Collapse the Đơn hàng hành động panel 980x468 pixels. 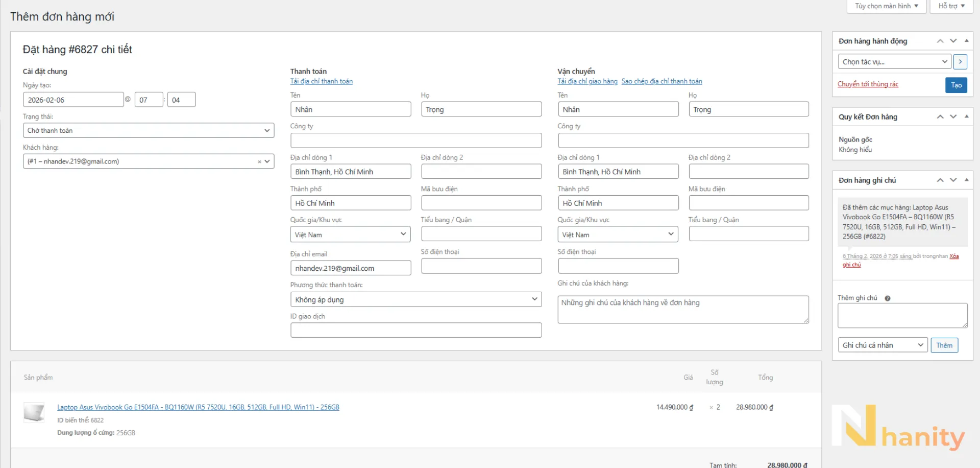(966, 41)
